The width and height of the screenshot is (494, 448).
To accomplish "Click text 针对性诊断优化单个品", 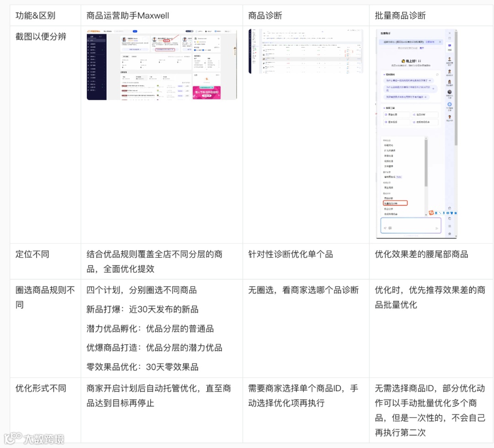I will point(290,254).
